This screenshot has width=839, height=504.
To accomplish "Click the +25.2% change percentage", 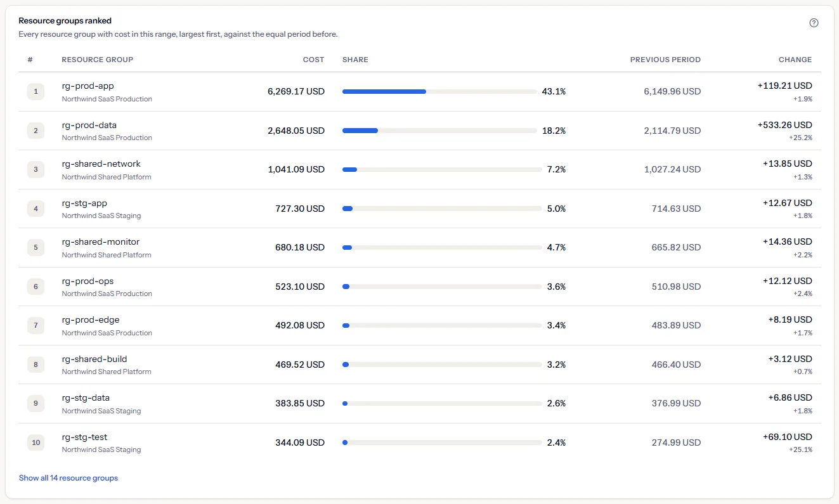I will pos(801,138).
